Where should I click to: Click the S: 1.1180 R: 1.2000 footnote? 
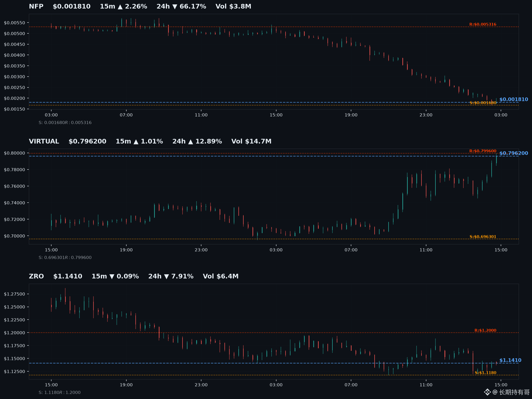click(60, 393)
